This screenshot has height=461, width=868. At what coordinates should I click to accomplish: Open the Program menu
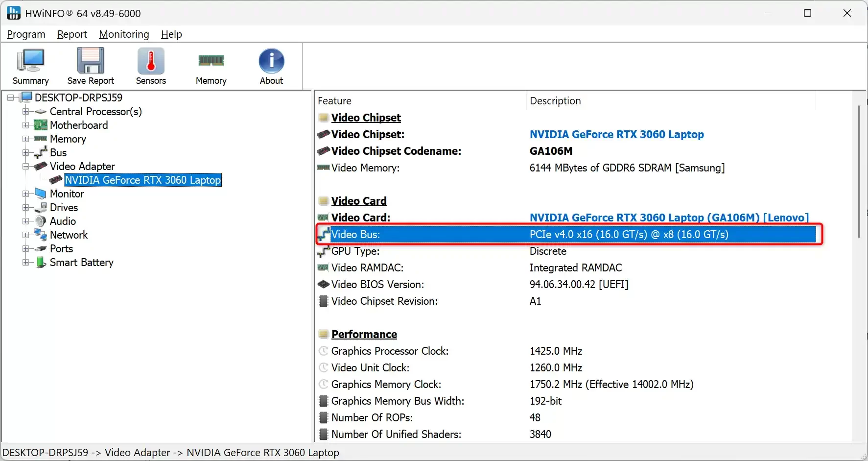point(26,34)
